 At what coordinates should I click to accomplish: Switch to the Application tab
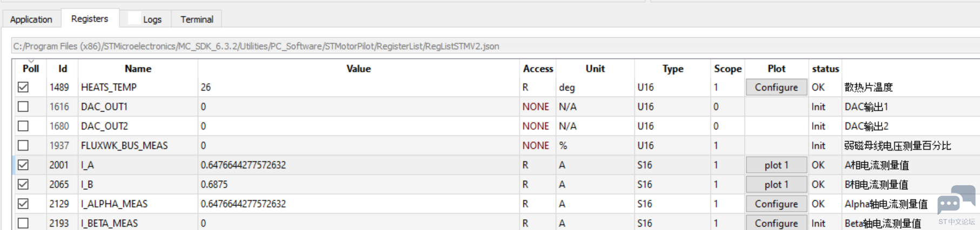click(x=31, y=19)
